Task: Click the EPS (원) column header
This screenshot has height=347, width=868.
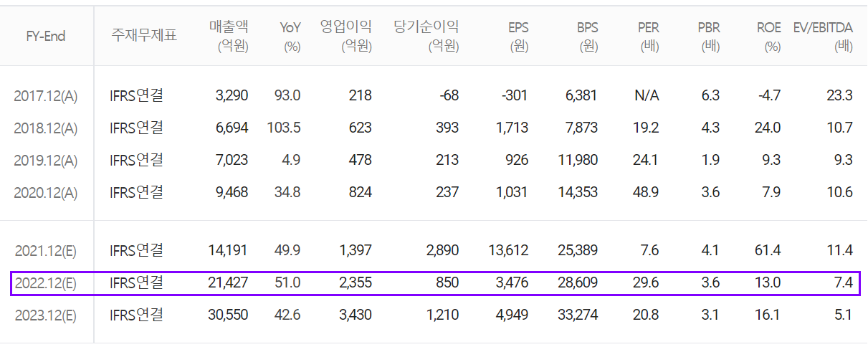Action: [x=518, y=37]
